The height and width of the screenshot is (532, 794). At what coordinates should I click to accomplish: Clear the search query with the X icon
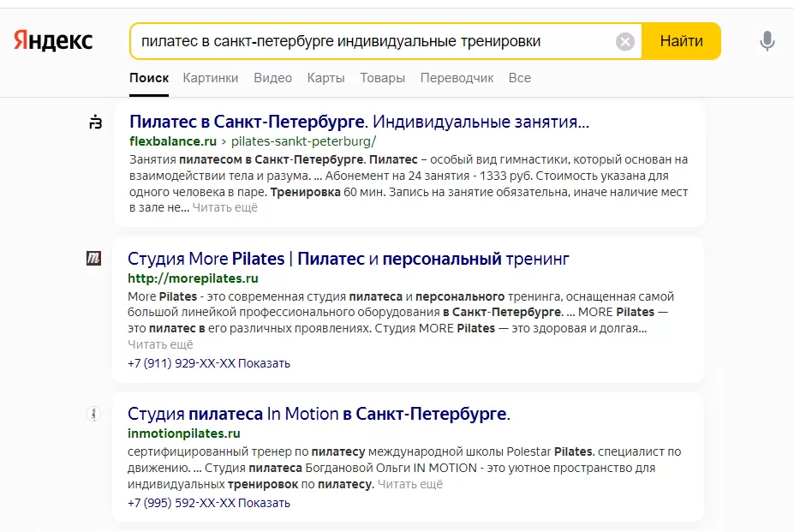click(625, 41)
